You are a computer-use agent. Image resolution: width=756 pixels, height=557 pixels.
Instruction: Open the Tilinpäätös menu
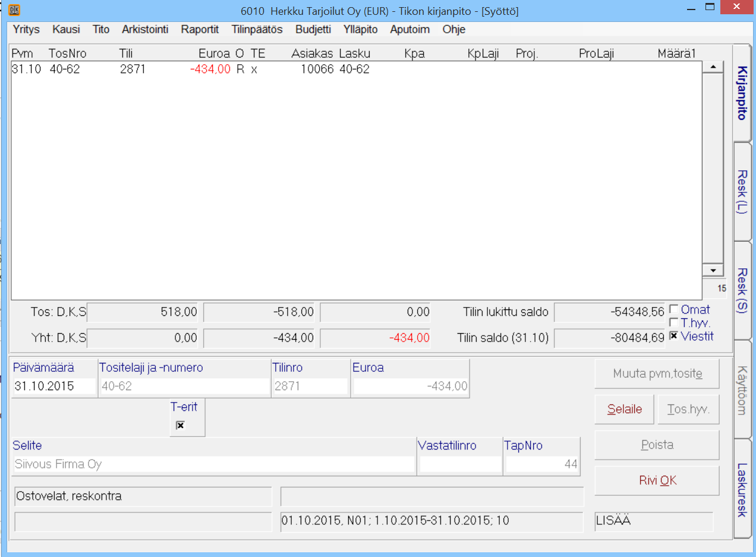tap(257, 29)
